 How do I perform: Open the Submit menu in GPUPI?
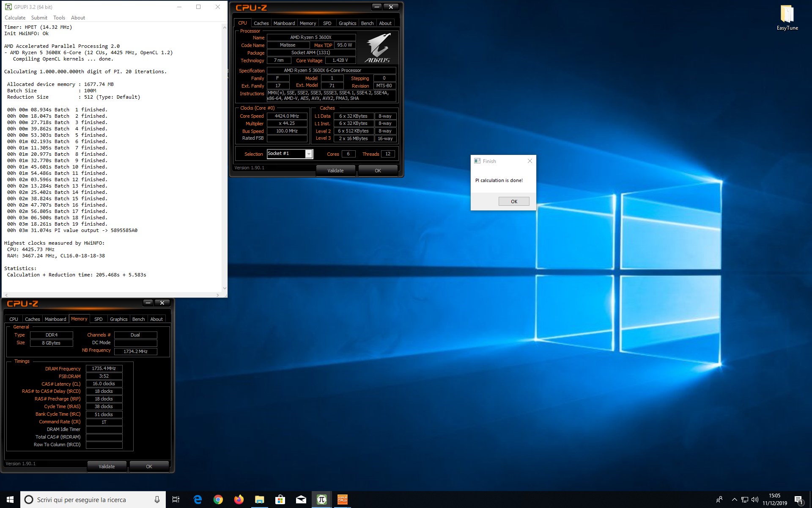click(x=39, y=18)
